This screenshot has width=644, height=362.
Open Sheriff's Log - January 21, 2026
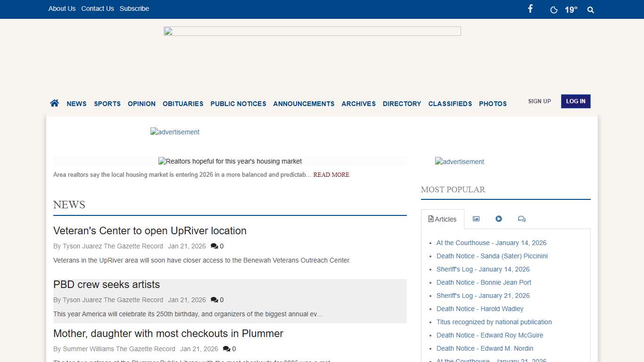(483, 296)
